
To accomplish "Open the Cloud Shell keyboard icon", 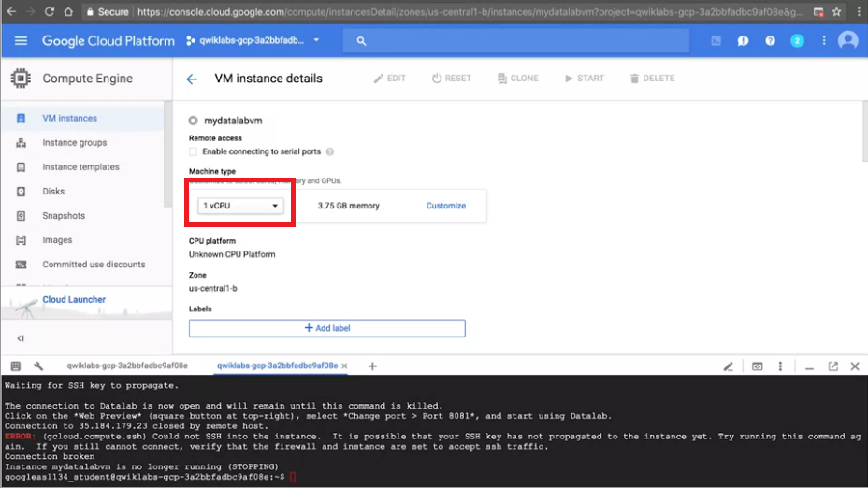I will tap(16, 366).
